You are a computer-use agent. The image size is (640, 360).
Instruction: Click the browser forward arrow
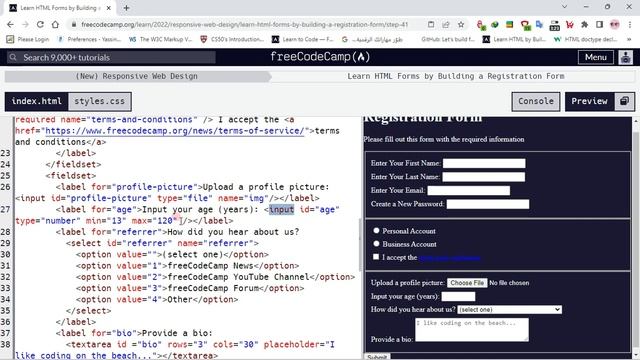[x=25, y=24]
